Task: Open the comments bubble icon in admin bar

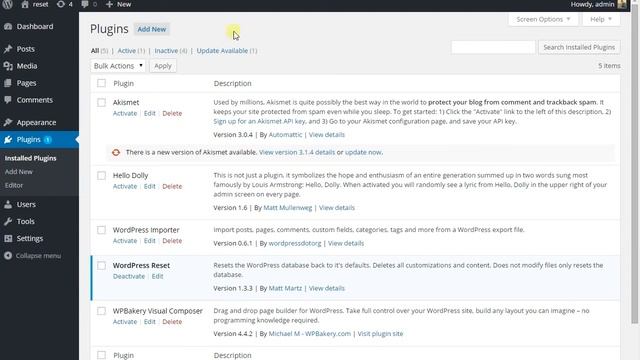Action: 84,4
